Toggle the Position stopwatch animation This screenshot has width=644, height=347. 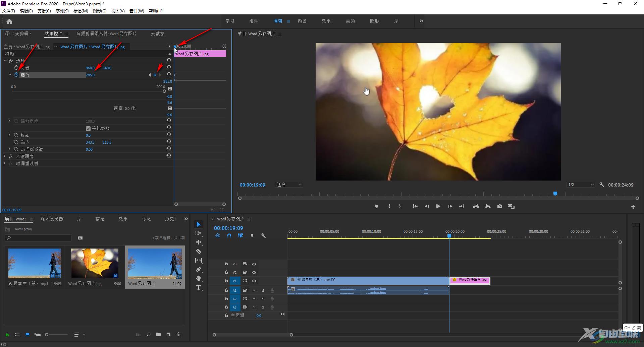click(16, 68)
